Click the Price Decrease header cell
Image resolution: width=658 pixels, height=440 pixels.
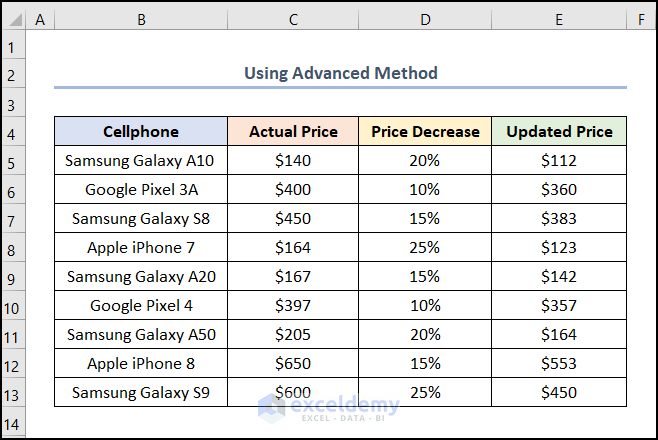click(425, 132)
